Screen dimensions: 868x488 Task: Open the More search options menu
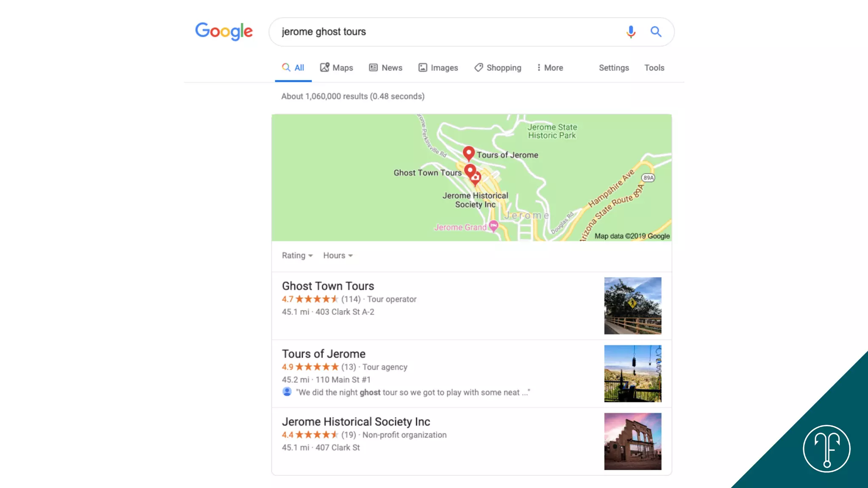pos(550,68)
